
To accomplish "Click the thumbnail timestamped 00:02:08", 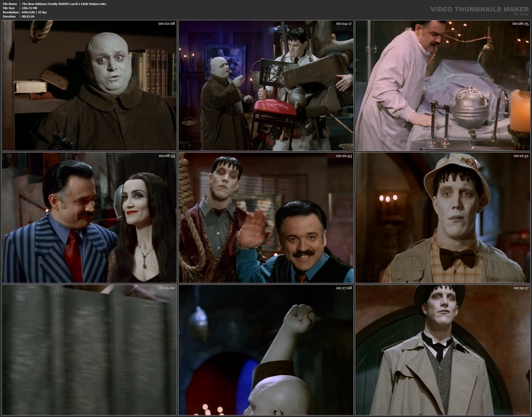I will coord(89,86).
